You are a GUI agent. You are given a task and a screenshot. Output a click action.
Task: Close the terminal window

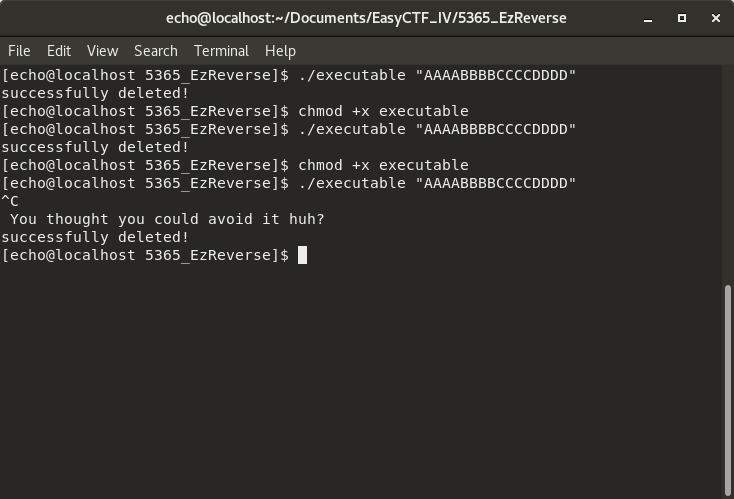(715, 18)
